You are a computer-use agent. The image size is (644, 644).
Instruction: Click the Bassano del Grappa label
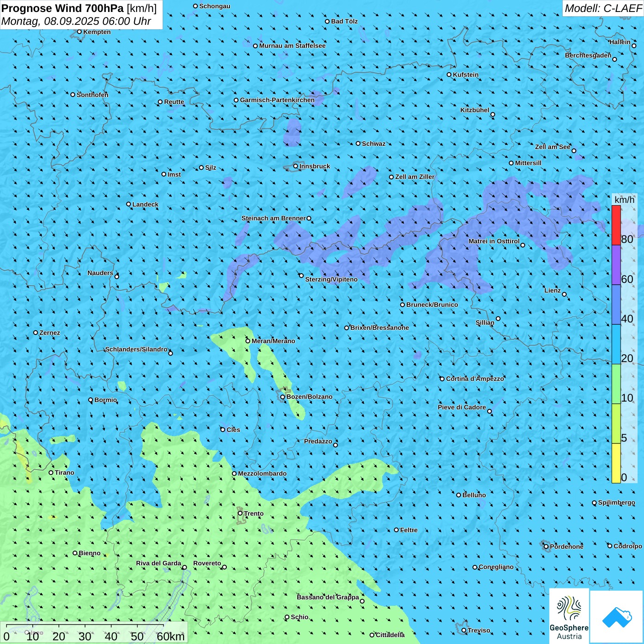328,597
